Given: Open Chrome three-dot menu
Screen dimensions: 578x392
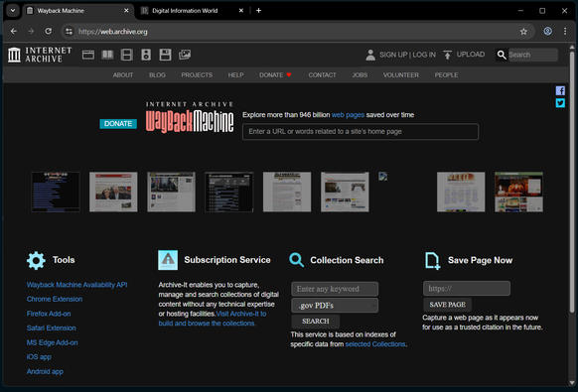Looking at the screenshot, I should (565, 32).
